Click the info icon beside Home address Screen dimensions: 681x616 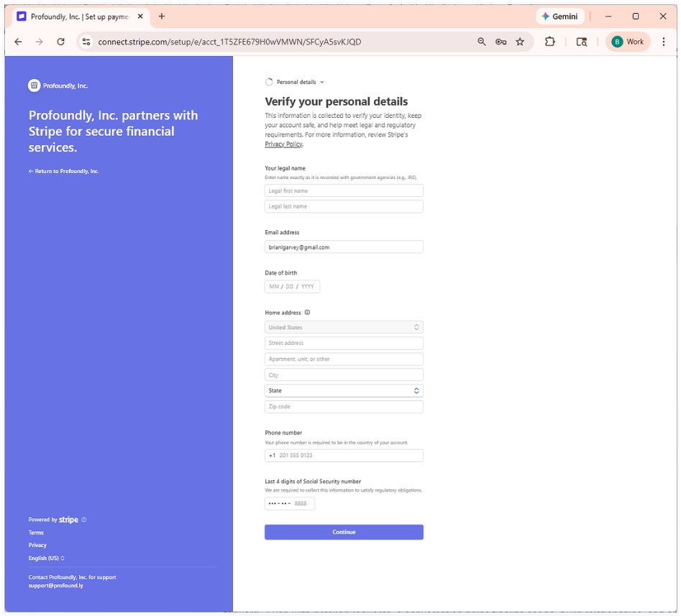pyautogui.click(x=307, y=312)
